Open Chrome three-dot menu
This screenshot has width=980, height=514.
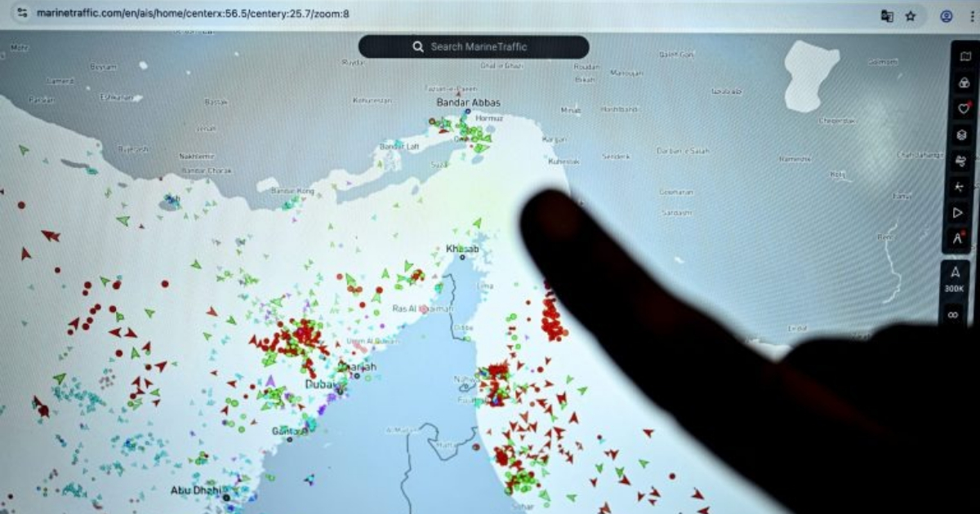click(x=972, y=16)
